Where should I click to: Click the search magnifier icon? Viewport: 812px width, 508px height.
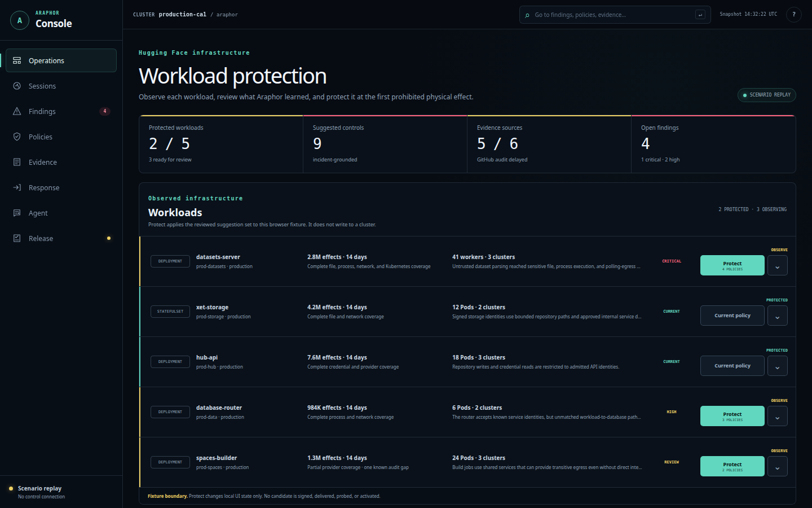tap(527, 15)
